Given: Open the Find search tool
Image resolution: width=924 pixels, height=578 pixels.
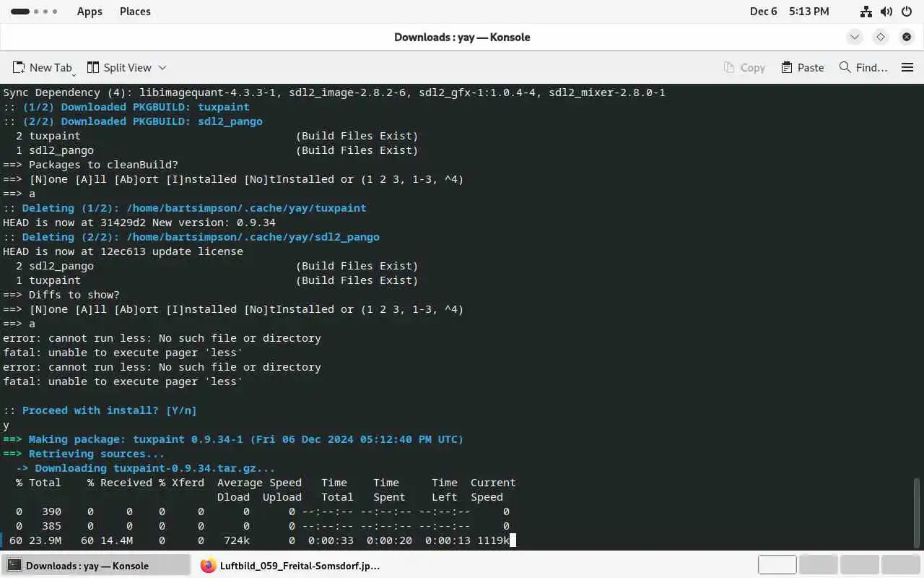Looking at the screenshot, I should (x=863, y=67).
